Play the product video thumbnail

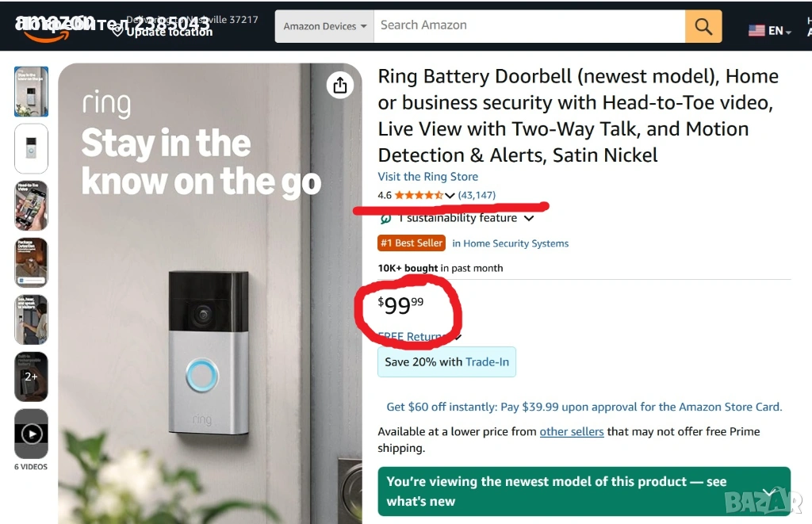31,434
